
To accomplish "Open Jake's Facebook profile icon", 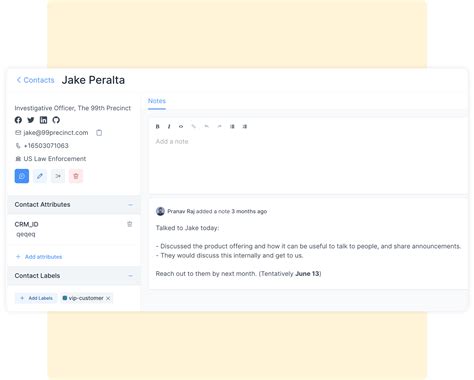I will coord(18,120).
